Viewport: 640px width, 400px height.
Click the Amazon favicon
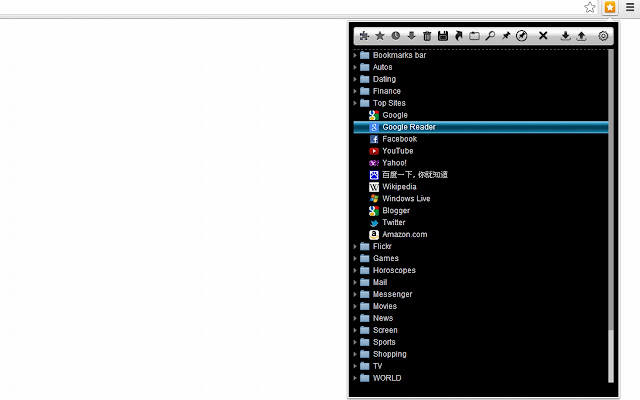374,235
